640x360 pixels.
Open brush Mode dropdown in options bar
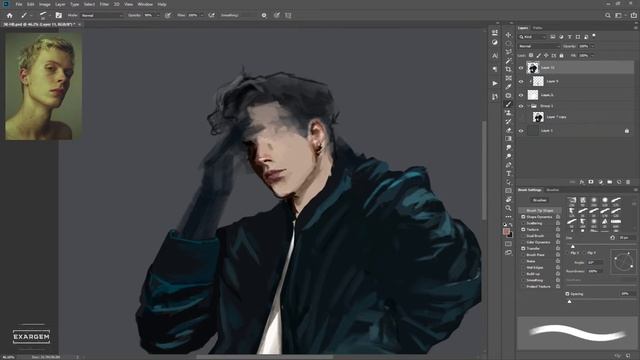tap(102, 15)
